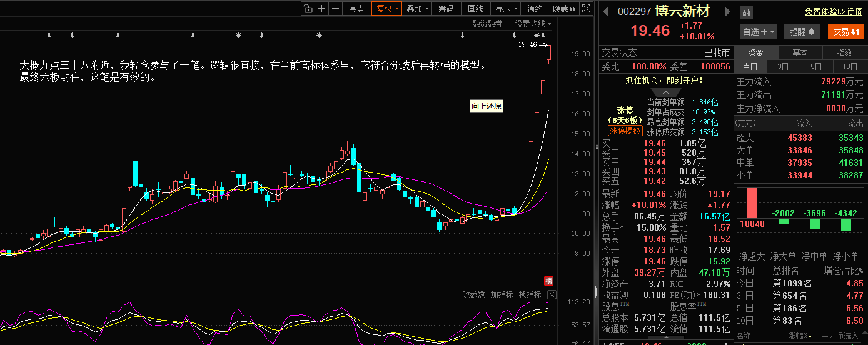This screenshot has width=868, height=345.
Task: Click the 超大 flow row
Action: click(800, 137)
